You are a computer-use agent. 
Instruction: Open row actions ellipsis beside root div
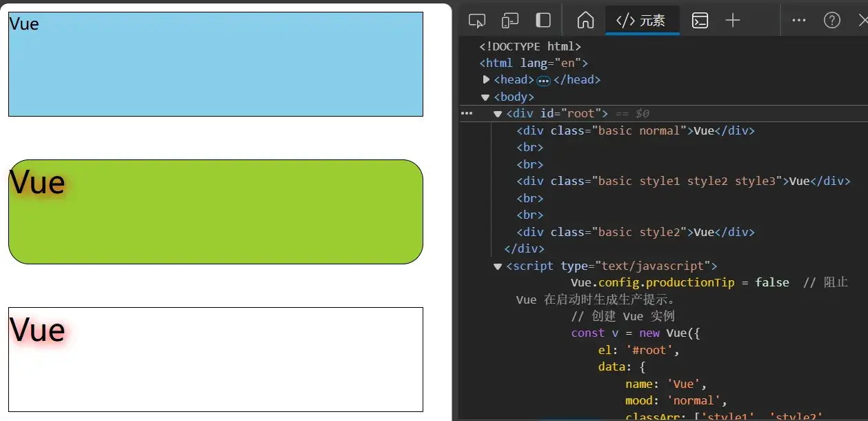point(467,113)
